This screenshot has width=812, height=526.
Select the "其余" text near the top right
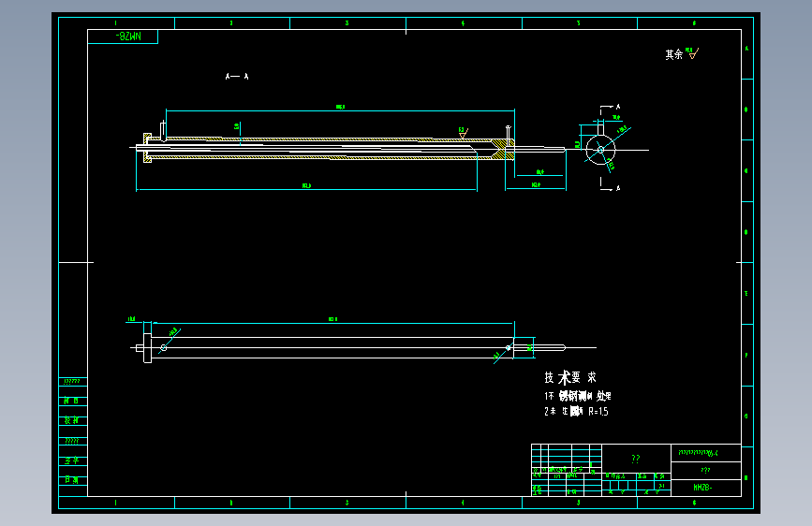click(x=673, y=54)
